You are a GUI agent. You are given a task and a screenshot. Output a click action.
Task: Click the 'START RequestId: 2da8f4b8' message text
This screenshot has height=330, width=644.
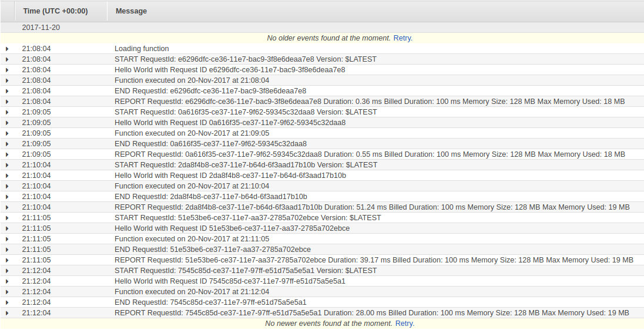(x=246, y=165)
